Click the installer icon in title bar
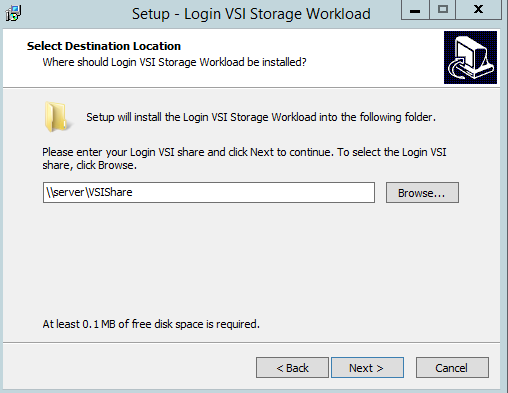508x393 pixels. 14,14
